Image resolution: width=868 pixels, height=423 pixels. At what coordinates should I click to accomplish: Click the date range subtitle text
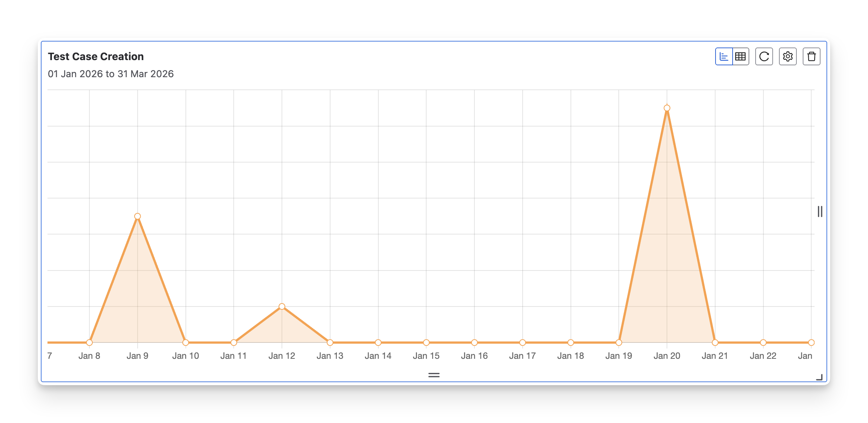[x=111, y=74]
